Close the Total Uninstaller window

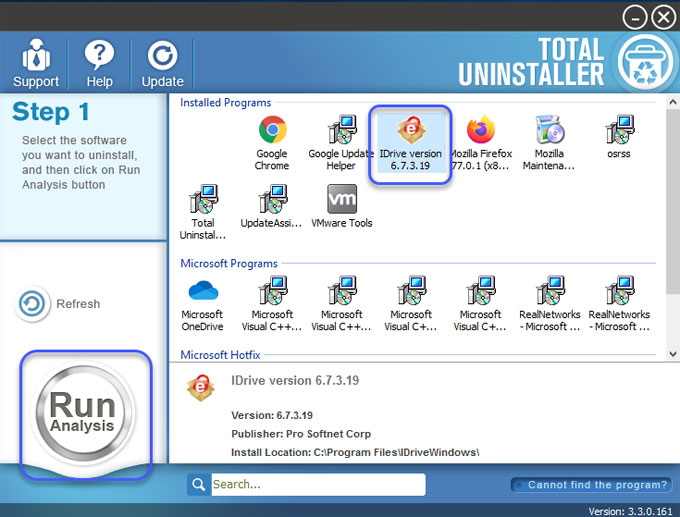tap(664, 18)
